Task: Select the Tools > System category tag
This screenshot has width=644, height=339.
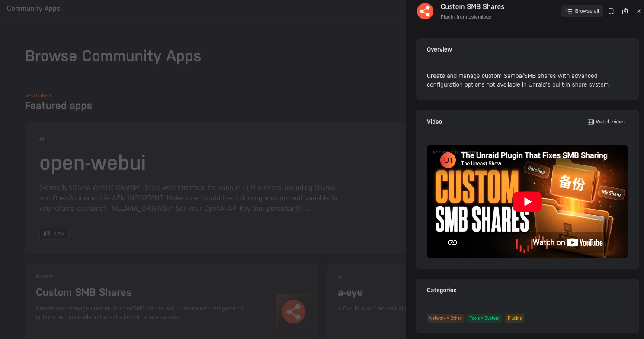Action: tap(484, 318)
